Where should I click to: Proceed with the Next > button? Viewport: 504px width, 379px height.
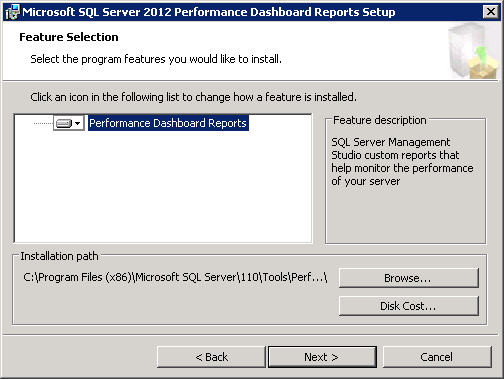pyautogui.click(x=322, y=357)
